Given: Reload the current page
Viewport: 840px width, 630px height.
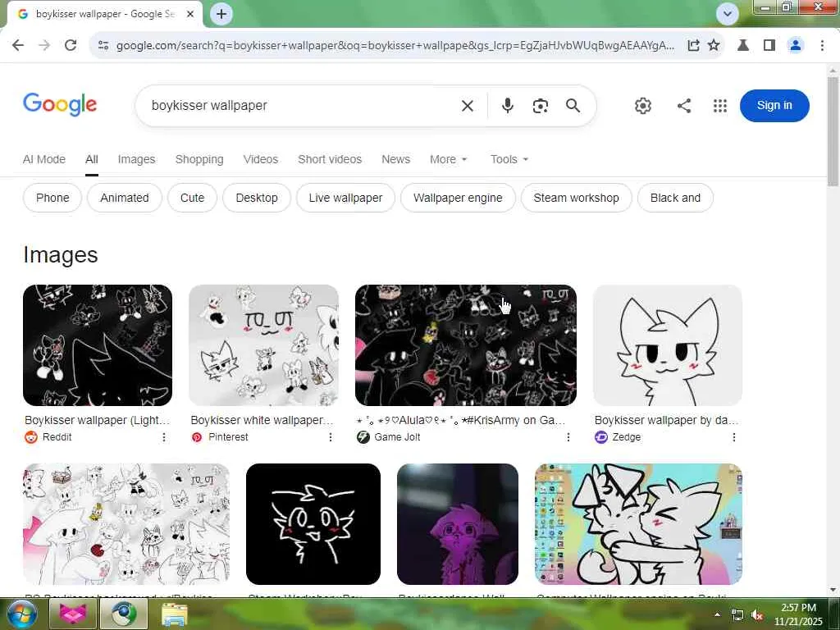Looking at the screenshot, I should 71,46.
